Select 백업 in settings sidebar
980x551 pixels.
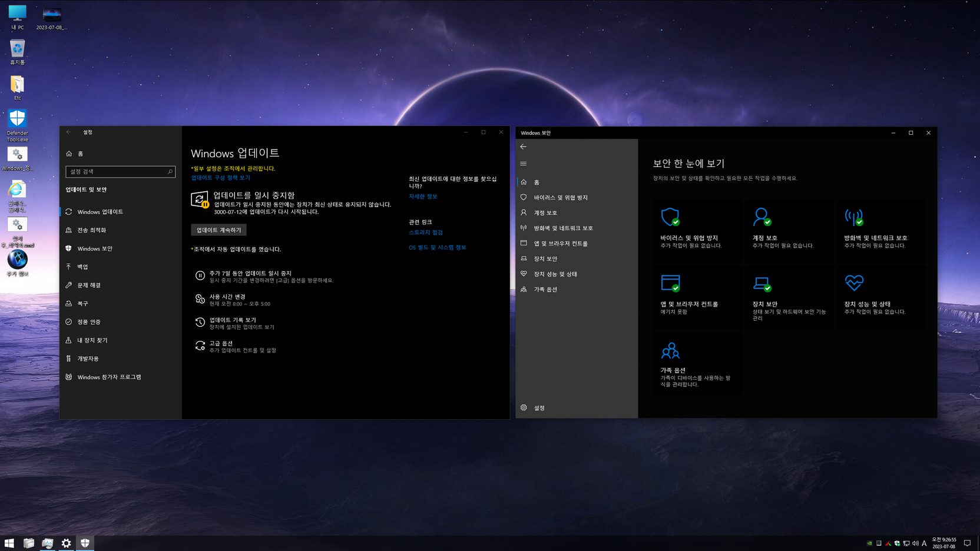[x=121, y=267]
